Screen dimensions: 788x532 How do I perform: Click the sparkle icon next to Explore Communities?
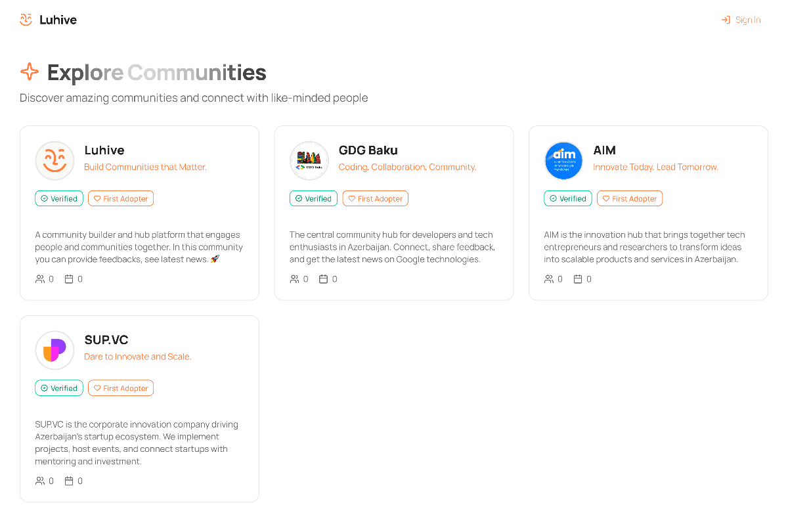[x=30, y=72]
